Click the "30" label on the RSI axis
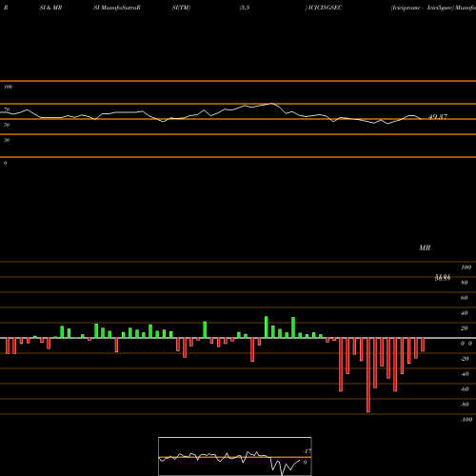 [x=7, y=140]
